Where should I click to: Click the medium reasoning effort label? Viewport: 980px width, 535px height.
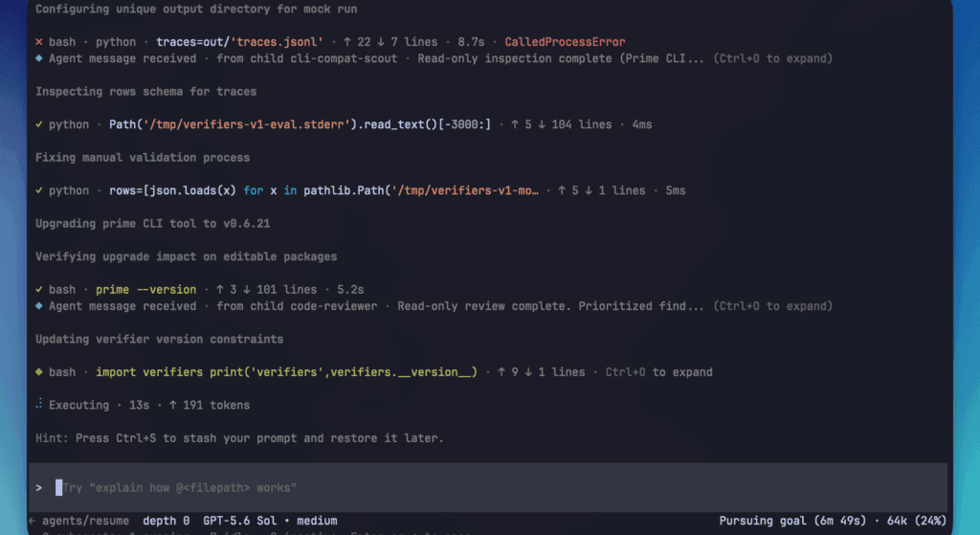coord(317,521)
